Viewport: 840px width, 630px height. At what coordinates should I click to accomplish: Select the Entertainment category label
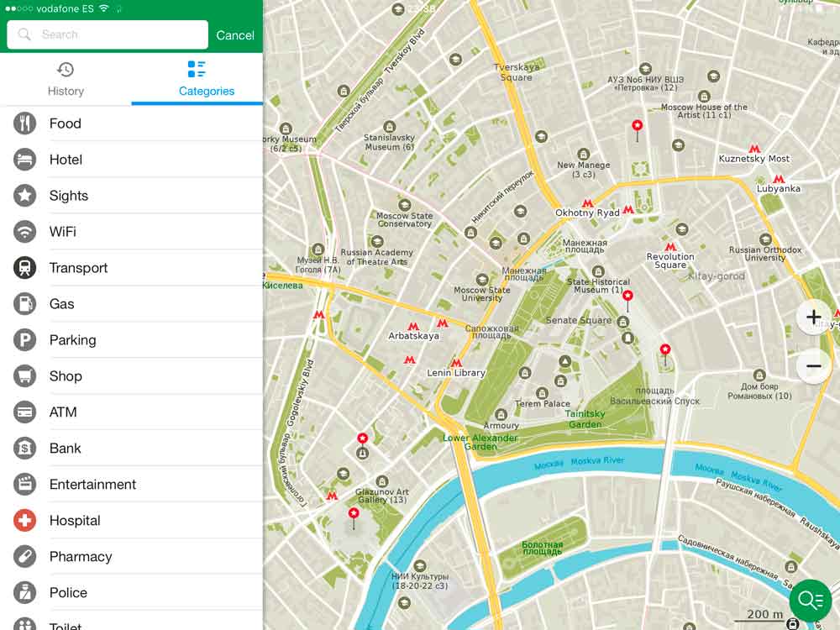tap(92, 485)
